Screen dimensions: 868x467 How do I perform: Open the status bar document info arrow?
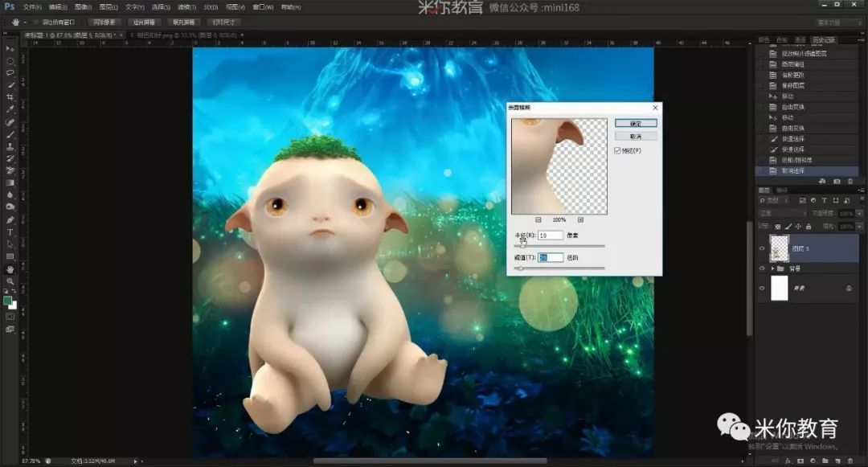coord(135,461)
